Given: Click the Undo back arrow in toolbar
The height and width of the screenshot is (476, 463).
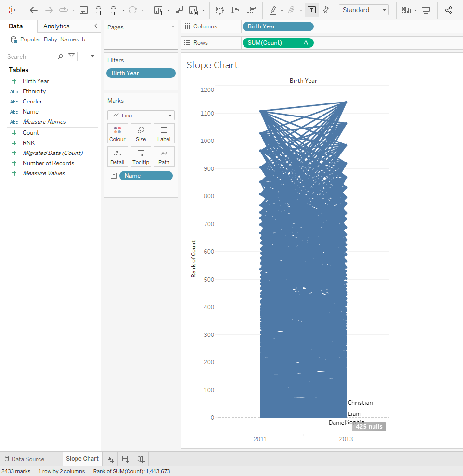Looking at the screenshot, I should [33, 10].
